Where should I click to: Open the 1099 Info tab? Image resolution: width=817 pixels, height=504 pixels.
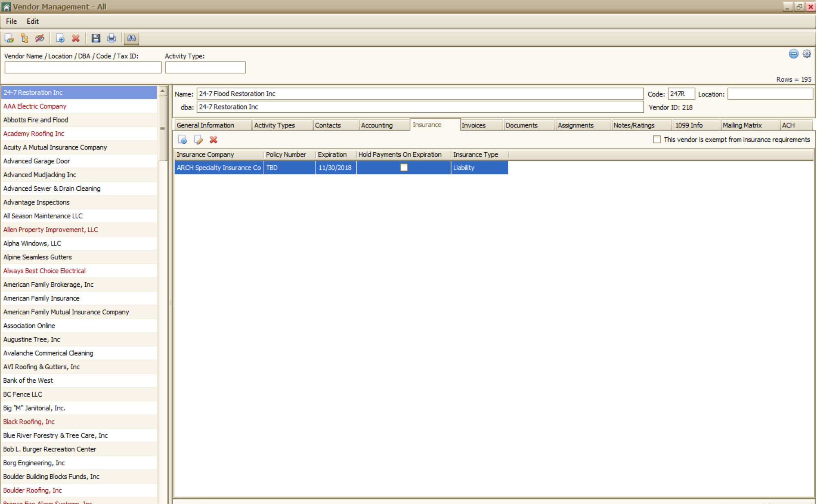click(x=688, y=125)
